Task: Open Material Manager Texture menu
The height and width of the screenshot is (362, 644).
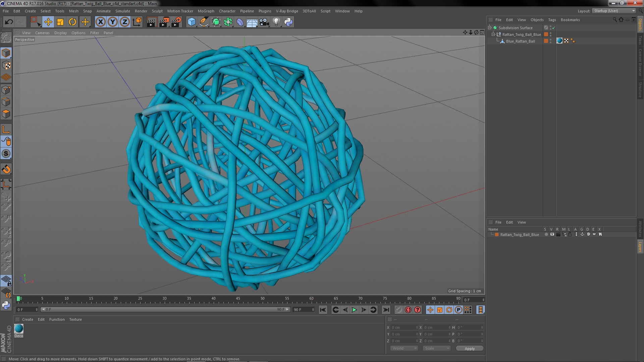Action: point(75,319)
